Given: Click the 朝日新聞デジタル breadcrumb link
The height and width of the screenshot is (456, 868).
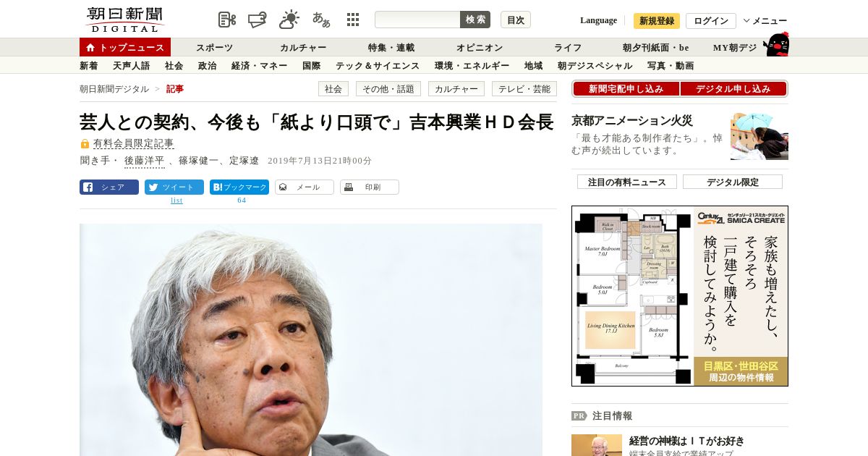Looking at the screenshot, I should click(114, 89).
